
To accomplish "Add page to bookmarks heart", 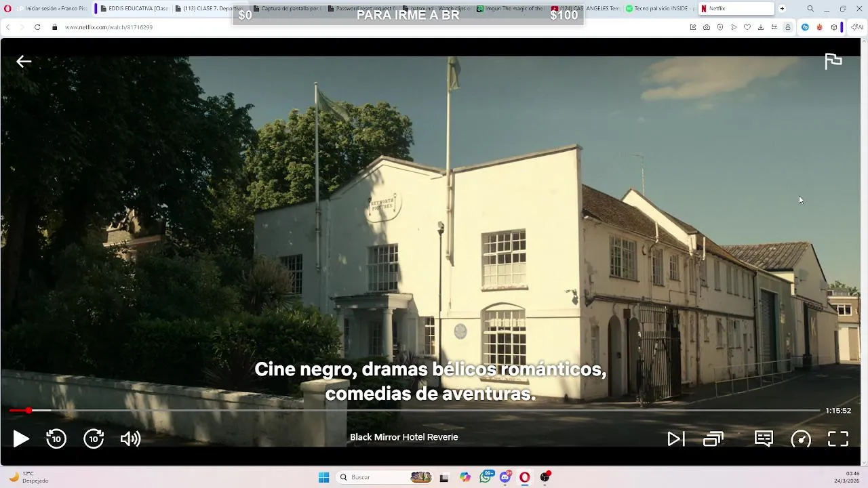I will 747,27.
